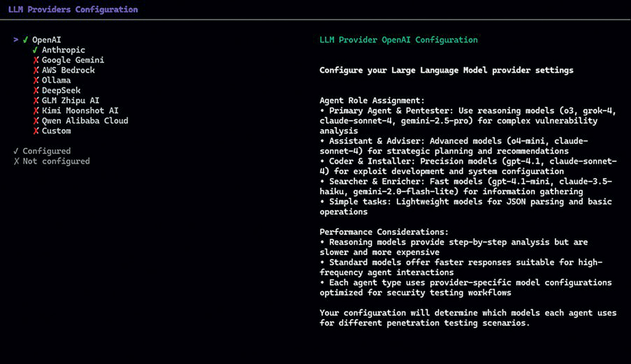Click the 'Standard models offer faster responses' bullet
This screenshot has height=364, width=631.
click(461, 267)
